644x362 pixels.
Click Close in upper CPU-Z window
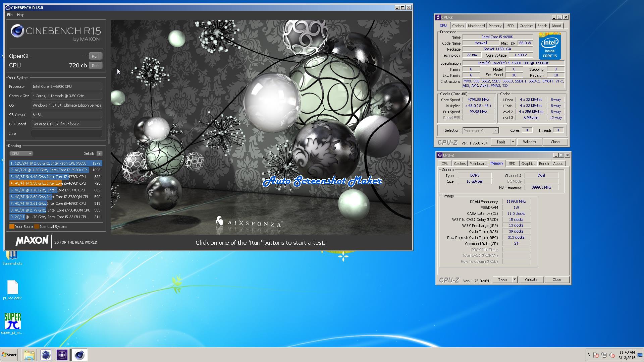[x=555, y=142]
